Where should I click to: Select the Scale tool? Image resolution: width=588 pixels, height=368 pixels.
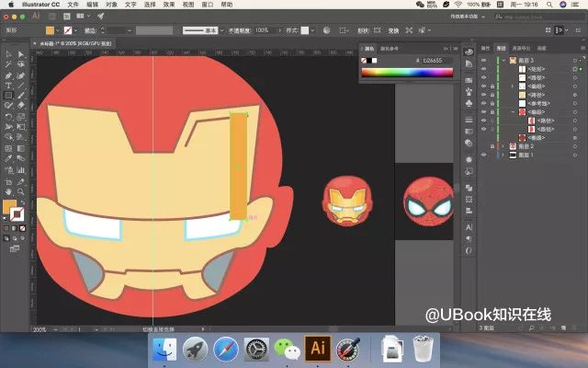click(20, 117)
